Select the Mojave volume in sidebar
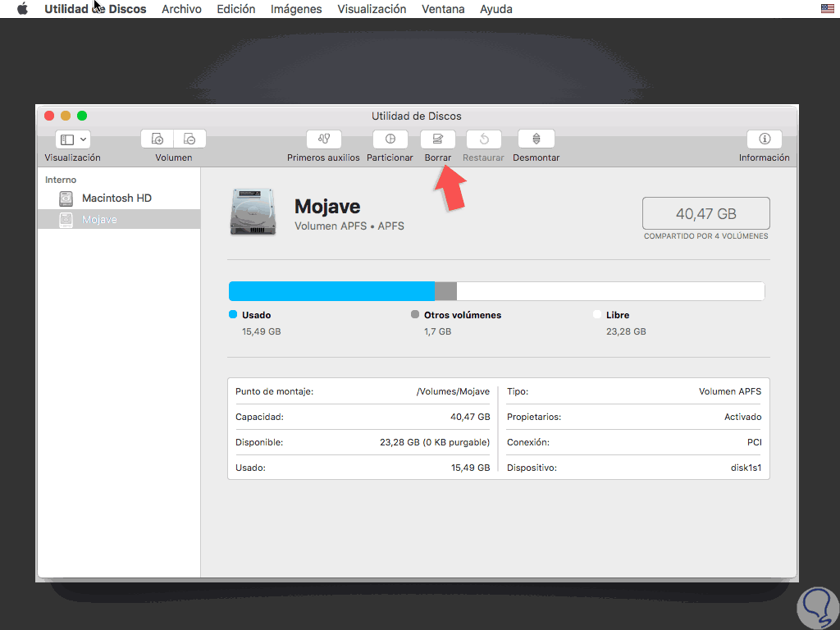Viewport: 840px width, 630px height. click(x=119, y=219)
